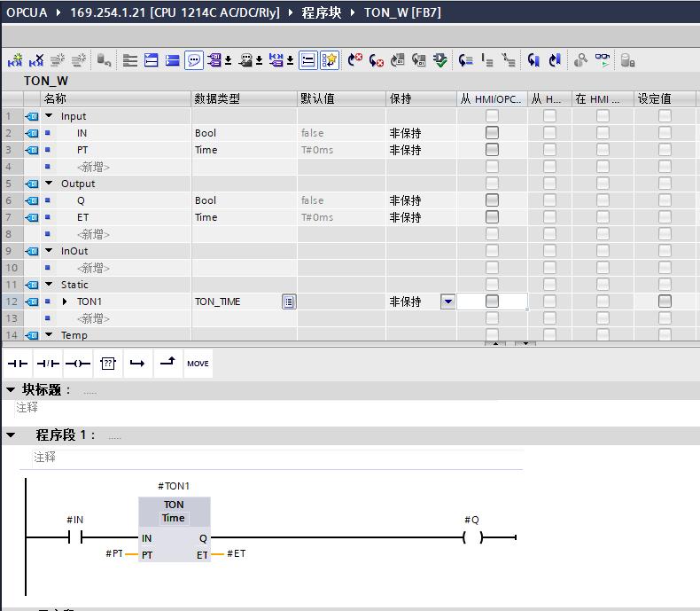Click the T#0ms default value for PT
Viewport: 700px width, 611px height.
[x=317, y=150]
